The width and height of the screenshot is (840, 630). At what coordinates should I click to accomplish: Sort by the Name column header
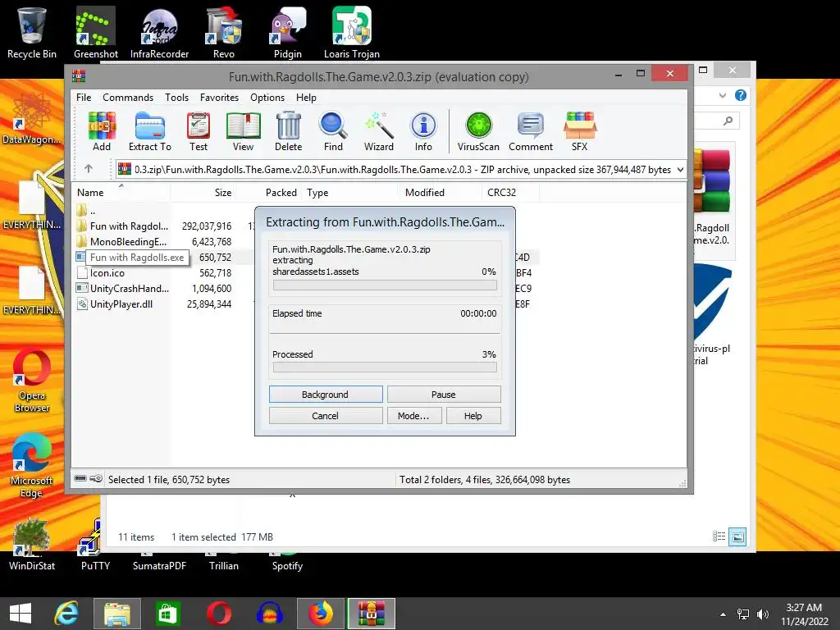click(x=121, y=192)
